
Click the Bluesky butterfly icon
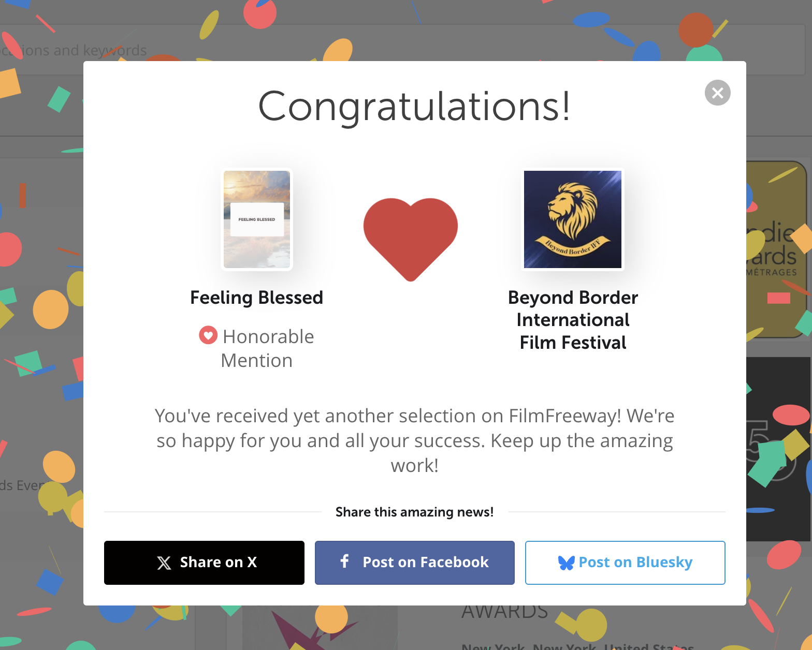(566, 563)
